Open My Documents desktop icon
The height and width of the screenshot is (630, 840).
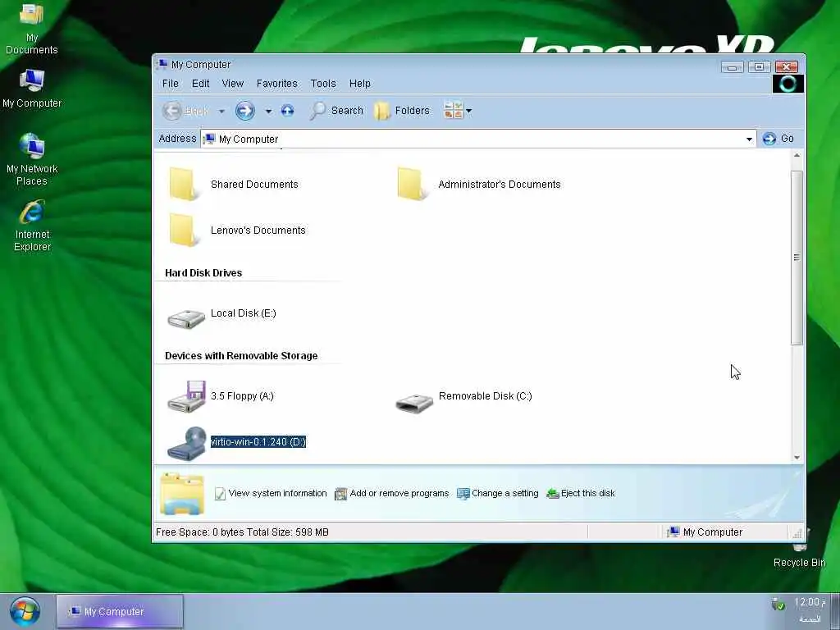point(32,15)
